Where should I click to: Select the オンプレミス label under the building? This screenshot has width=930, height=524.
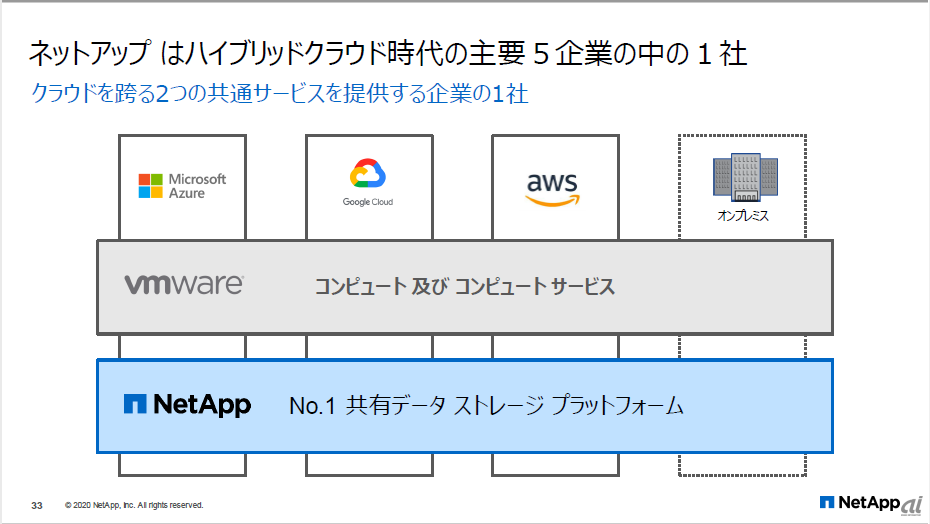pyautogui.click(x=742, y=216)
